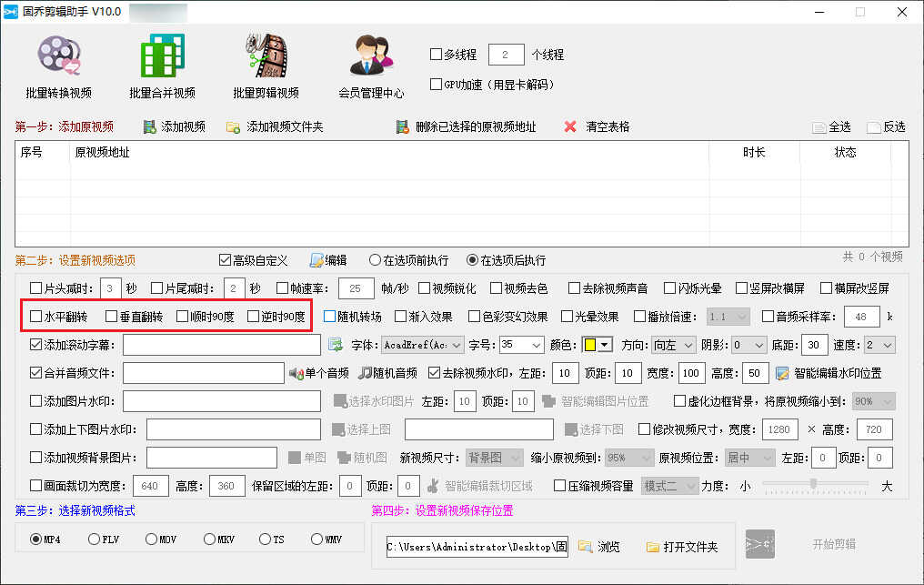Select FLV format radio button
Viewport: 924px width, 585px height.
94,539
